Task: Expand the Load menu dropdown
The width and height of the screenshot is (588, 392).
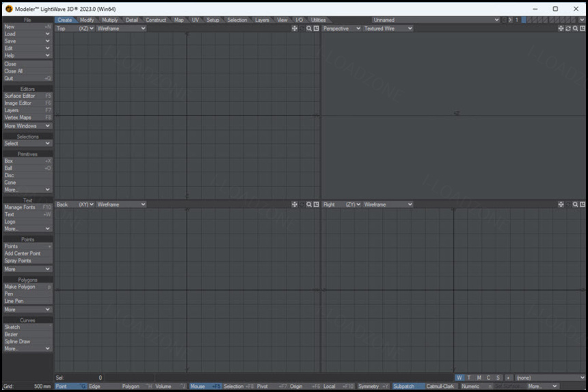Action: [27, 34]
